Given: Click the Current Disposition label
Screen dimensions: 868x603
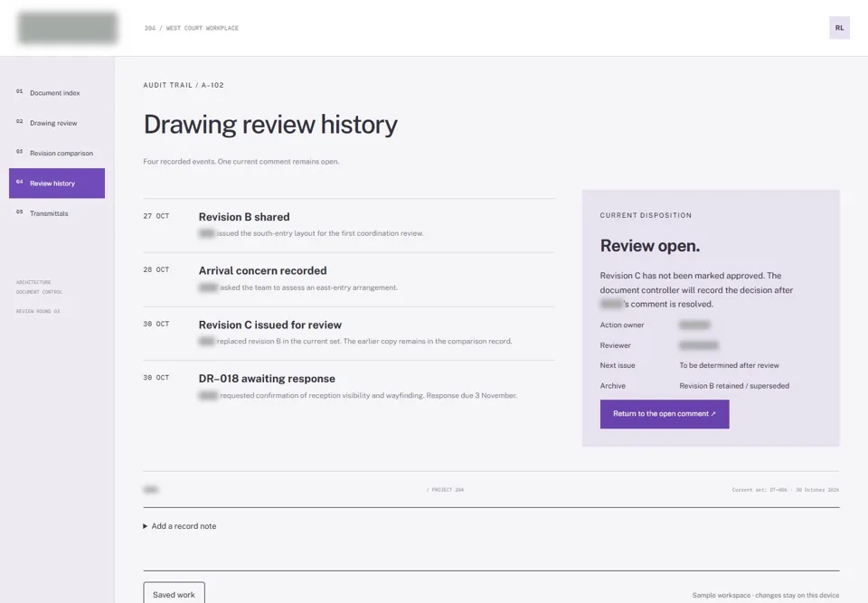Looking at the screenshot, I should click(x=646, y=215).
